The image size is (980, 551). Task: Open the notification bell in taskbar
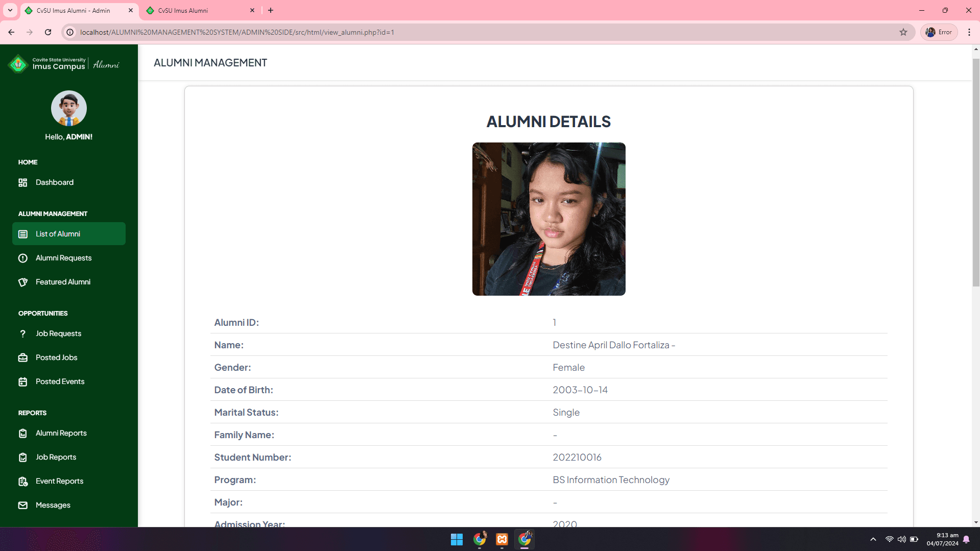(x=967, y=539)
